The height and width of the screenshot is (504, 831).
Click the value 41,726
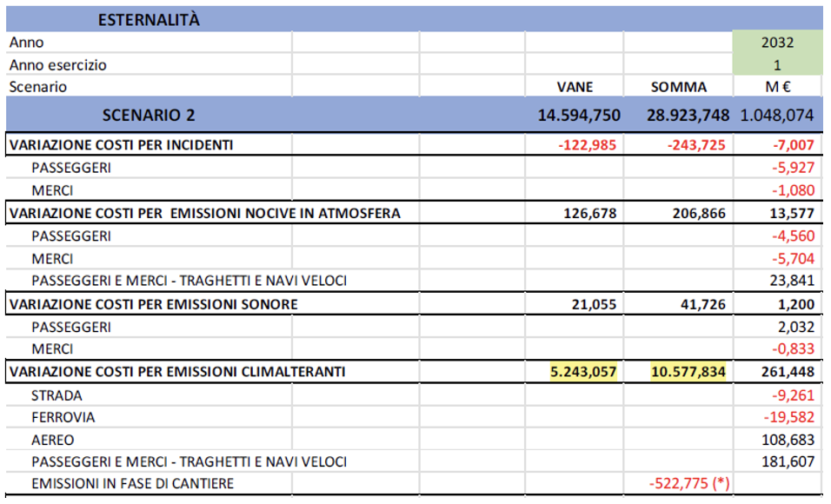click(702, 304)
